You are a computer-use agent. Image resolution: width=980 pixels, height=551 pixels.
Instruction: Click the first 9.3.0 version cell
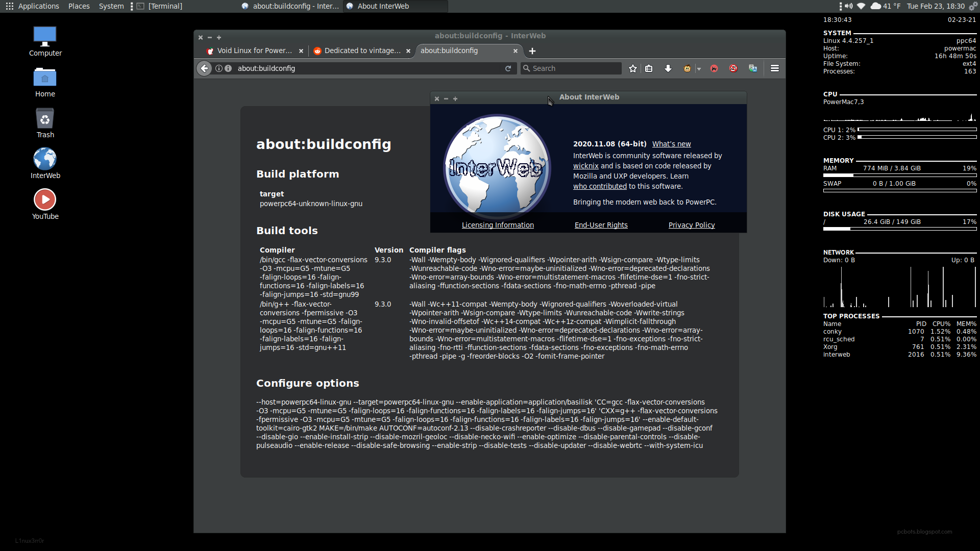tap(383, 260)
